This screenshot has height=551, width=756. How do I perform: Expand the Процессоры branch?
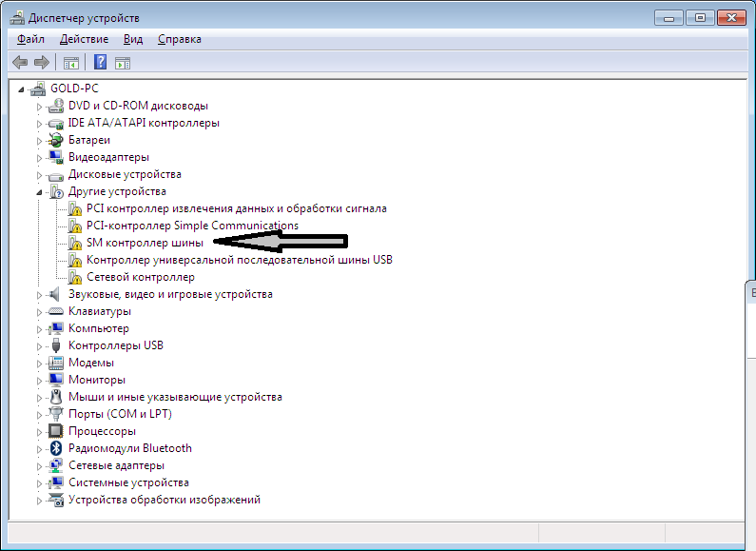click(40, 432)
